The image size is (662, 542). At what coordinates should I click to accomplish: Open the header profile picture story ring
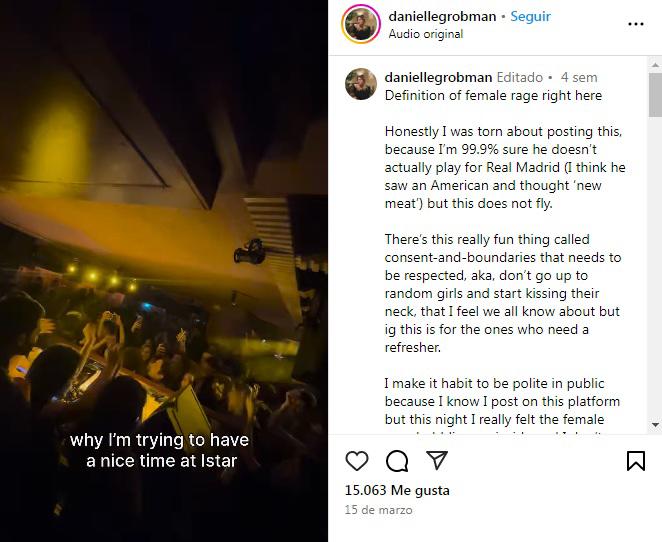[361, 24]
